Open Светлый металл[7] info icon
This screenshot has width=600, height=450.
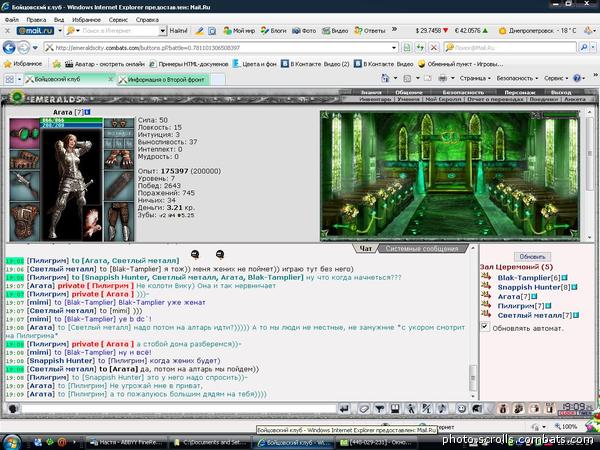coord(576,315)
